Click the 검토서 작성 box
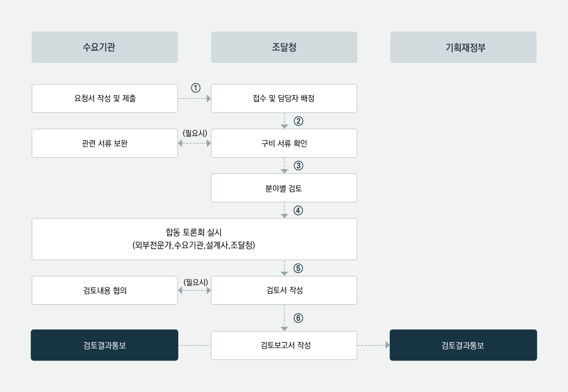This screenshot has height=392, width=568. coord(284,290)
